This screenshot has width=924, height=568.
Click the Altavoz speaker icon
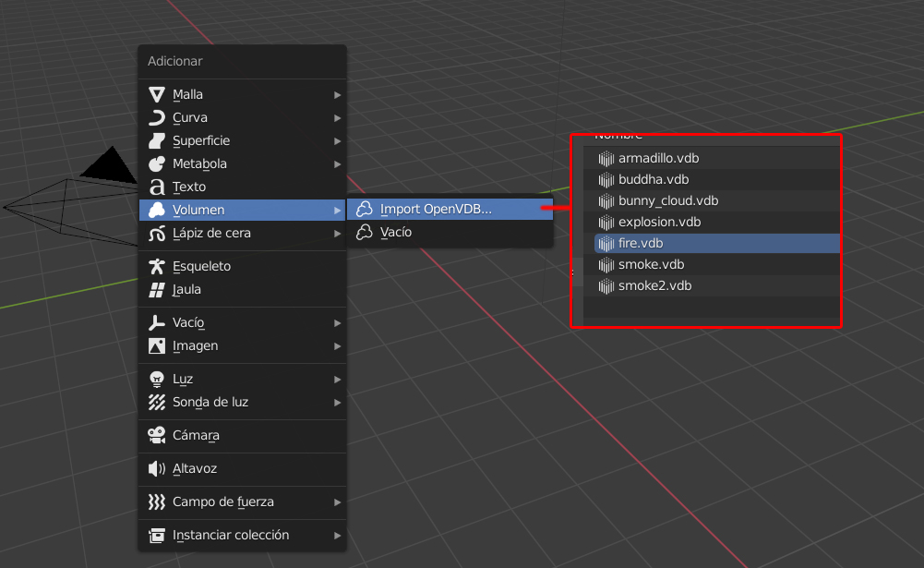click(157, 469)
